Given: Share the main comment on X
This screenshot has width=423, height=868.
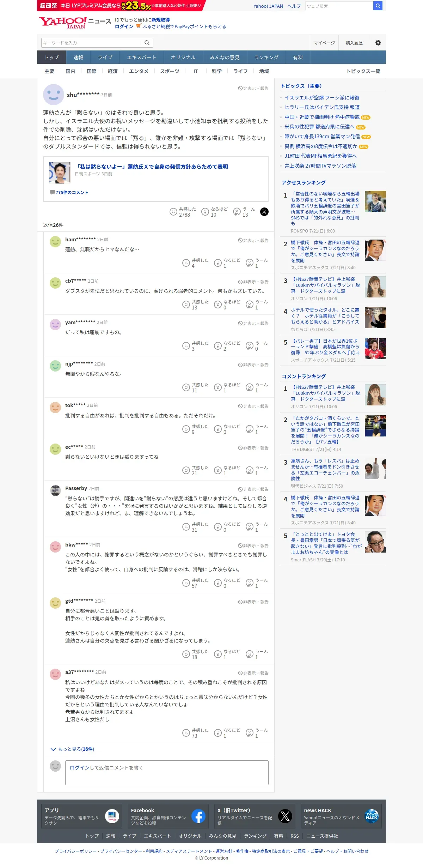Looking at the screenshot, I should pos(264,212).
